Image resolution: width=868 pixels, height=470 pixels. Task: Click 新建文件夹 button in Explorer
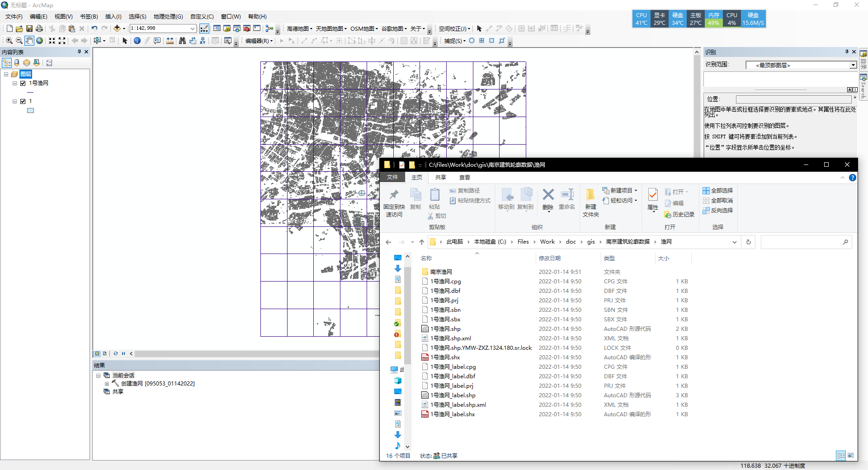[590, 203]
